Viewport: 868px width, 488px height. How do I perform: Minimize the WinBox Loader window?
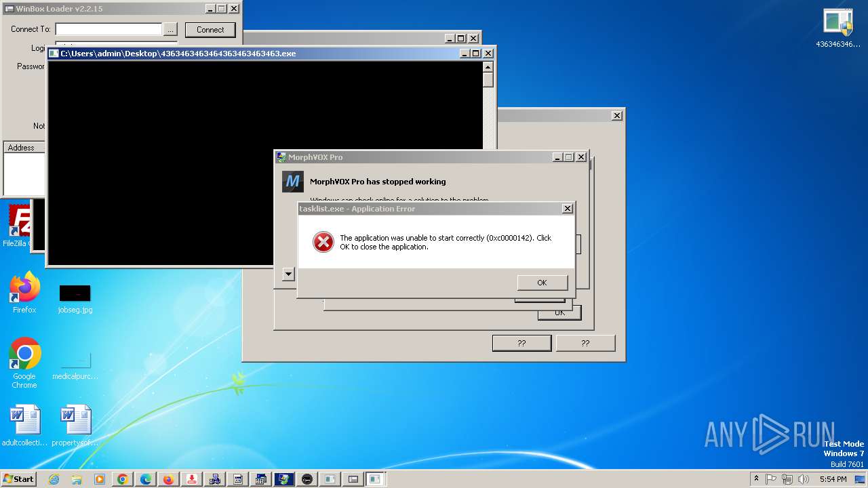coord(210,9)
